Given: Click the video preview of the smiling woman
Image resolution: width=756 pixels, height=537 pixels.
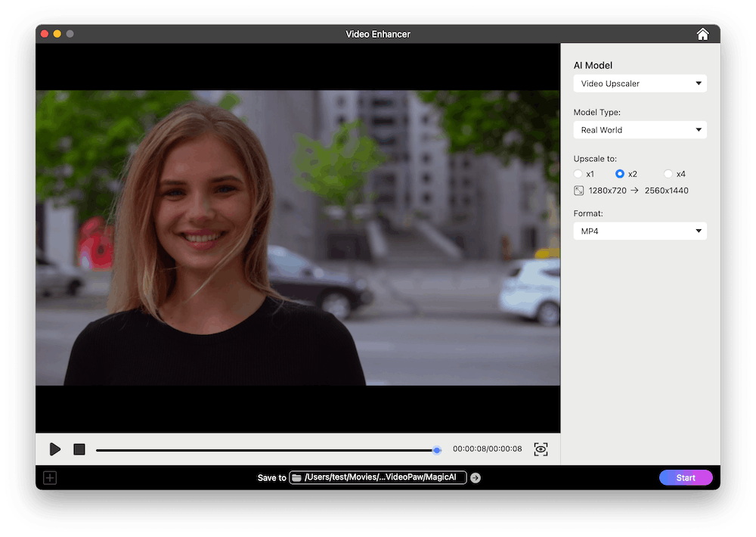Looking at the screenshot, I should (x=298, y=238).
